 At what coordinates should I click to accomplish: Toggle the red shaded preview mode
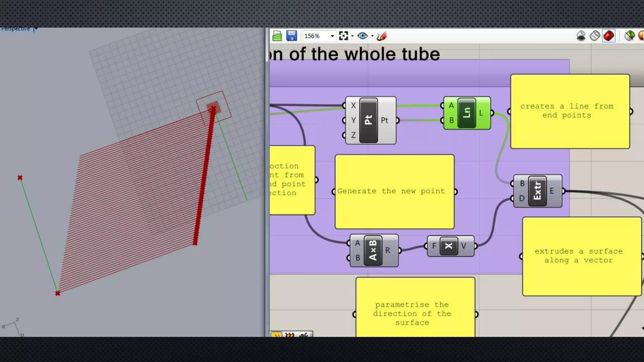click(x=609, y=36)
